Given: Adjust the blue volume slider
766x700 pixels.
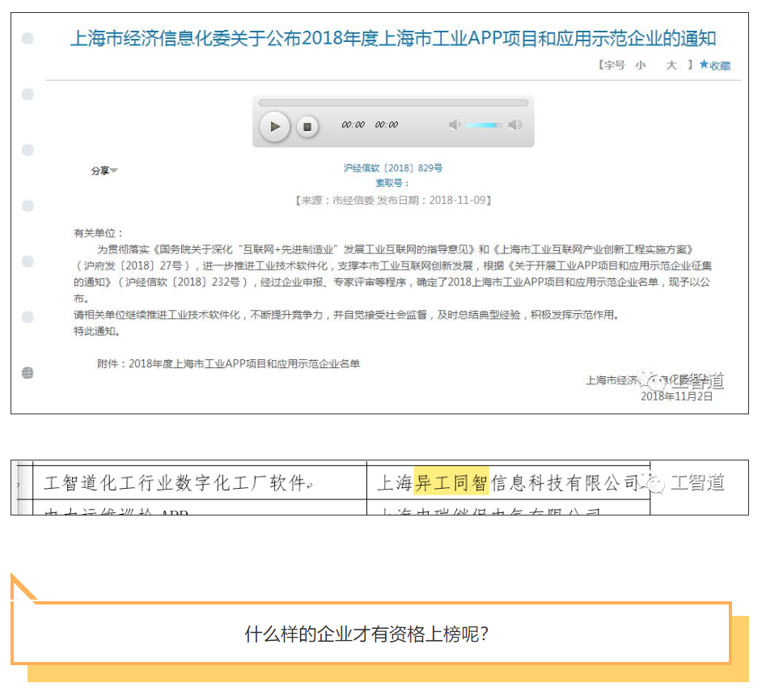Looking at the screenshot, I should pos(484,125).
